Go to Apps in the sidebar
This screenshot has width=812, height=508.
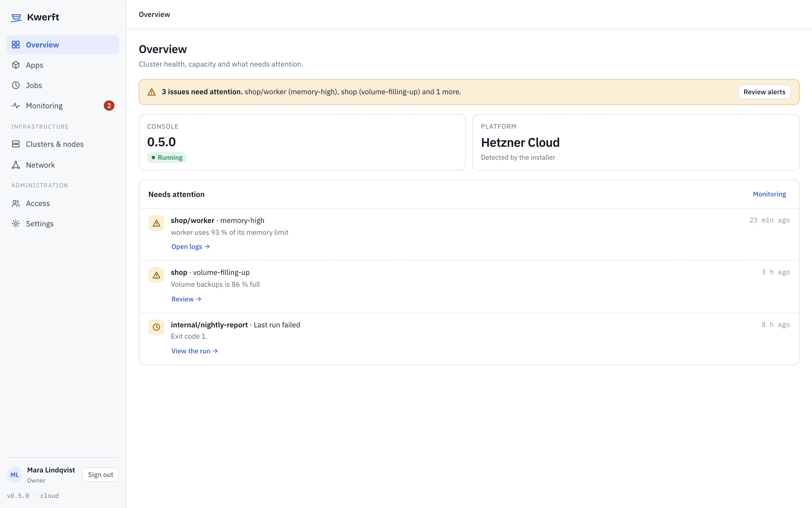[x=63, y=65]
